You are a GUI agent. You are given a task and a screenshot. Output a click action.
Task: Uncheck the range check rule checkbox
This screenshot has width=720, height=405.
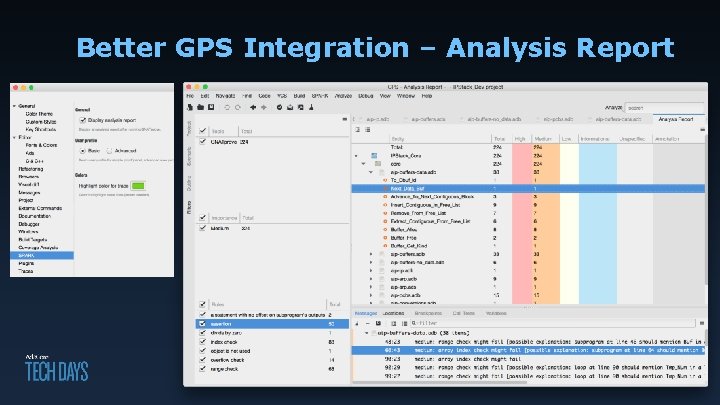pyautogui.click(x=202, y=369)
